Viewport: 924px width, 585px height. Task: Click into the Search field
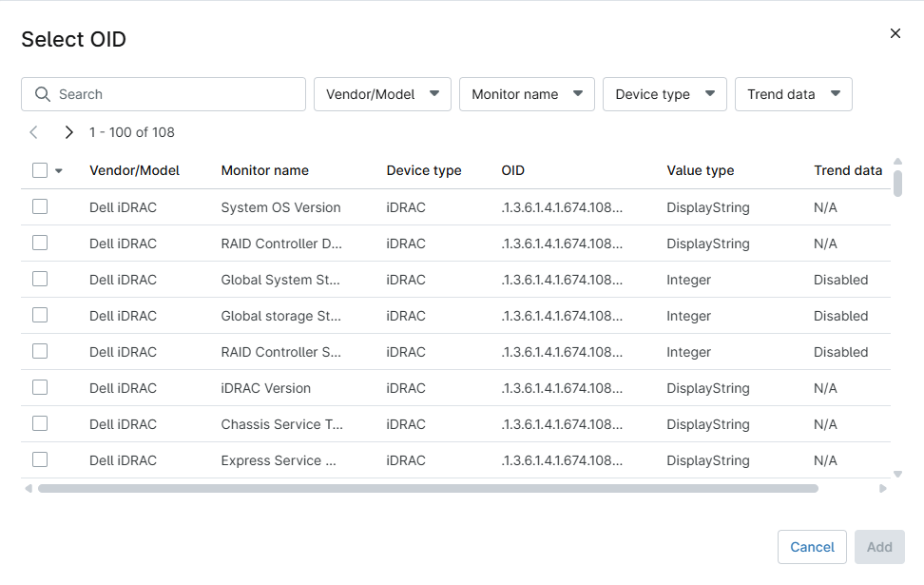164,94
